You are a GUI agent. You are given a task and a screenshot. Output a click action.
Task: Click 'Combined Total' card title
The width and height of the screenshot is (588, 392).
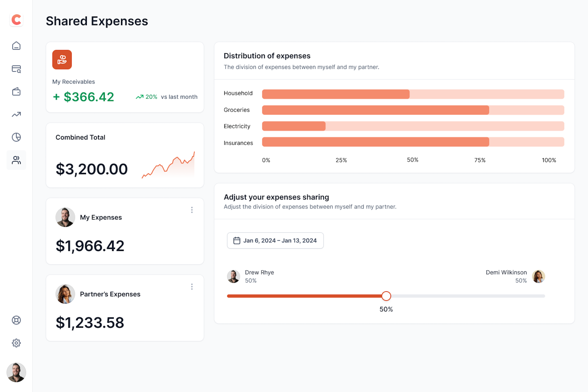pos(80,137)
